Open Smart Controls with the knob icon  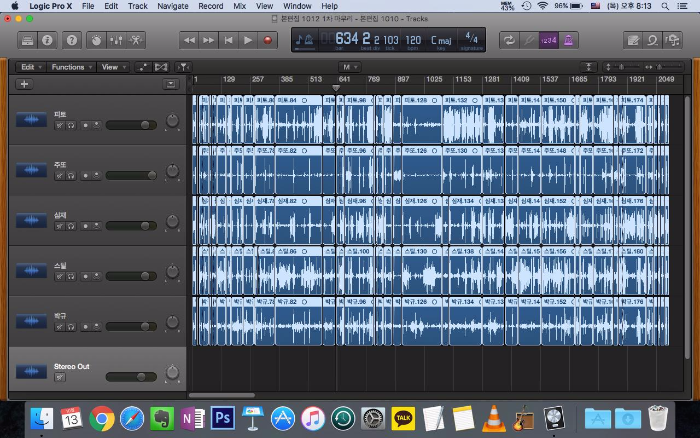[x=96, y=41]
